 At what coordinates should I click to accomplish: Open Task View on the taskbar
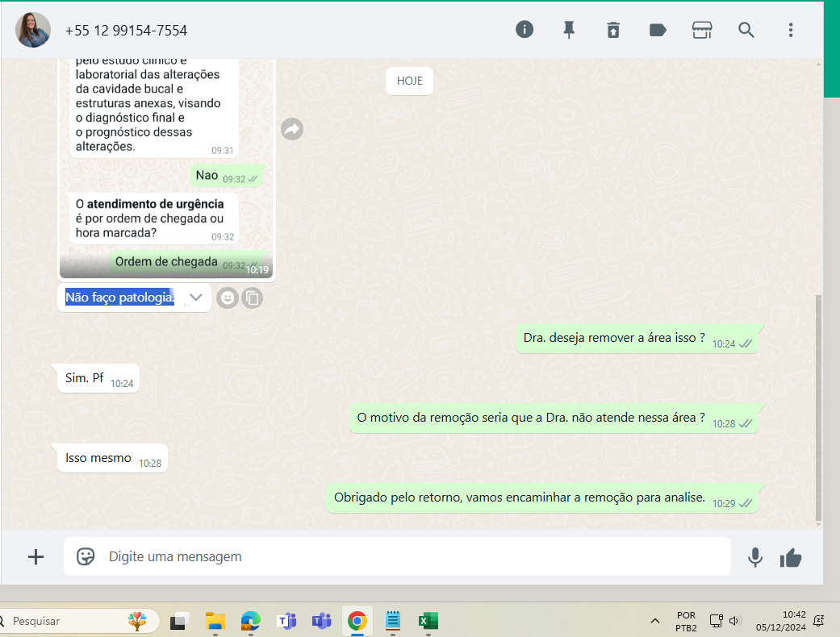[x=179, y=621]
